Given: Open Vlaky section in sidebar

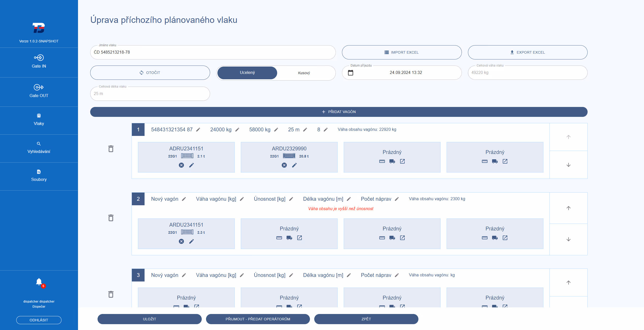Looking at the screenshot, I should click(x=39, y=120).
